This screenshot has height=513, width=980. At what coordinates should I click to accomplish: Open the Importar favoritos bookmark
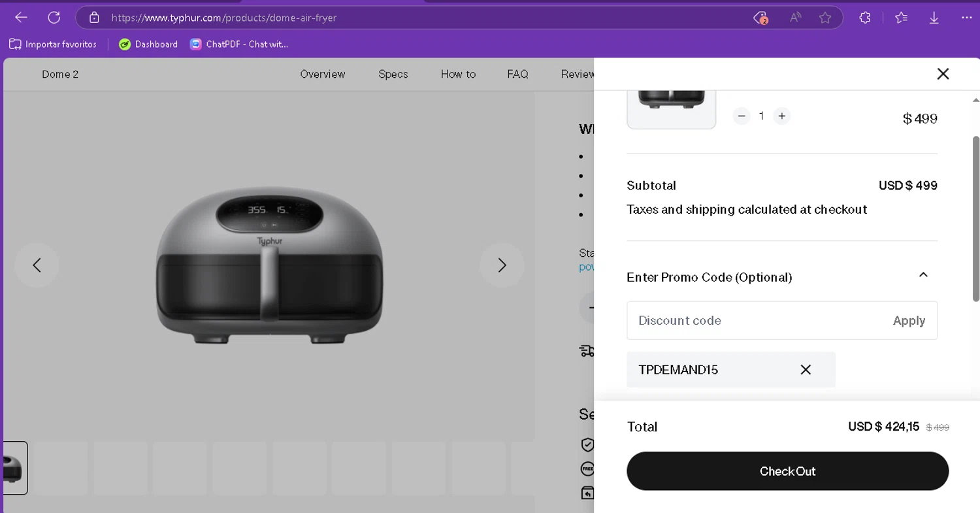click(x=53, y=44)
